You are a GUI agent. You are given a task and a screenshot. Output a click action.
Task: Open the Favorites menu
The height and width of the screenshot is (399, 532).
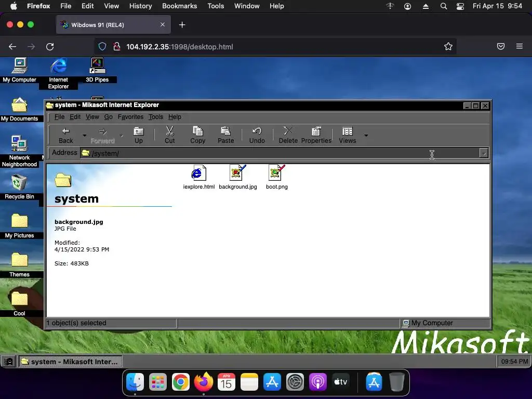pyautogui.click(x=130, y=117)
